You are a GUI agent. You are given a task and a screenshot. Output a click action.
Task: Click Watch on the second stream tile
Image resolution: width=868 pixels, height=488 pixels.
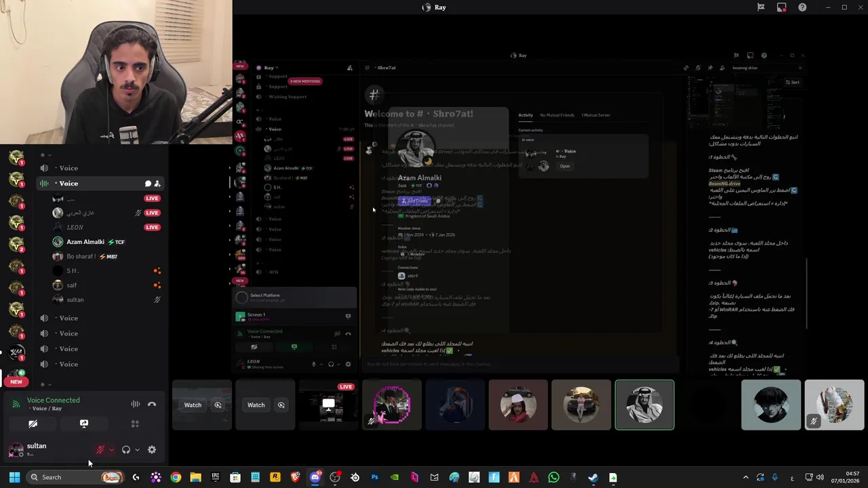[x=256, y=405]
